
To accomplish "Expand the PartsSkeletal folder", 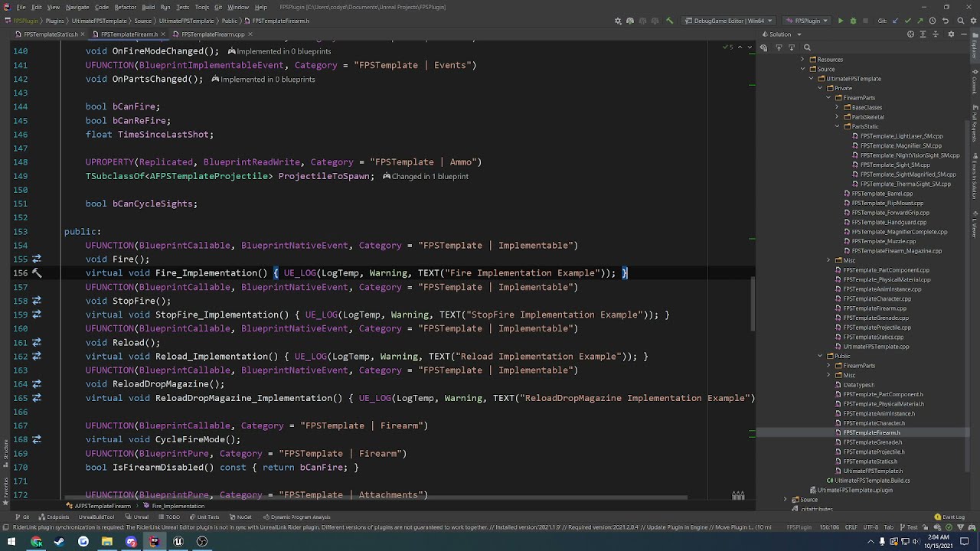I will (x=837, y=117).
